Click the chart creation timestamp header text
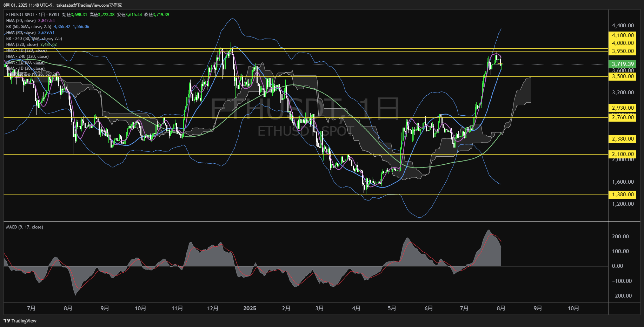Viewport: 644px width, 327px height. click(62, 5)
